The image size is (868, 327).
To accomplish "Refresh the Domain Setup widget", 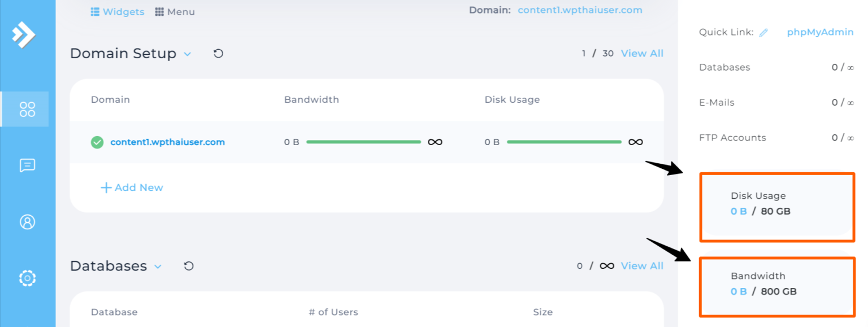I will (x=218, y=54).
